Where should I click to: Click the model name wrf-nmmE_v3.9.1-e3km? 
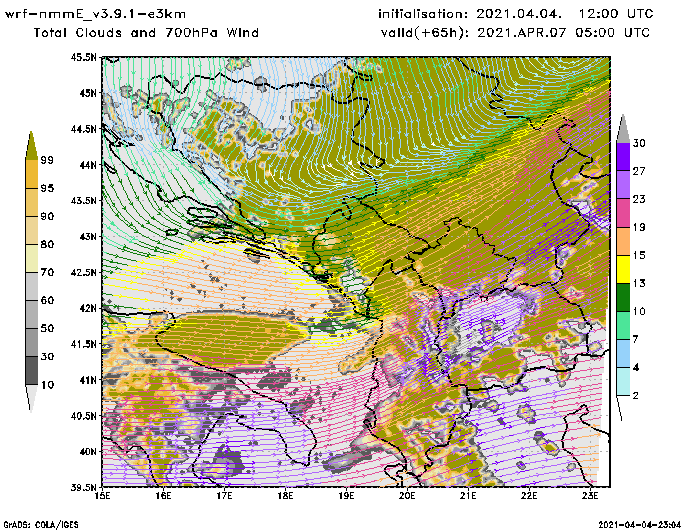coord(96,14)
